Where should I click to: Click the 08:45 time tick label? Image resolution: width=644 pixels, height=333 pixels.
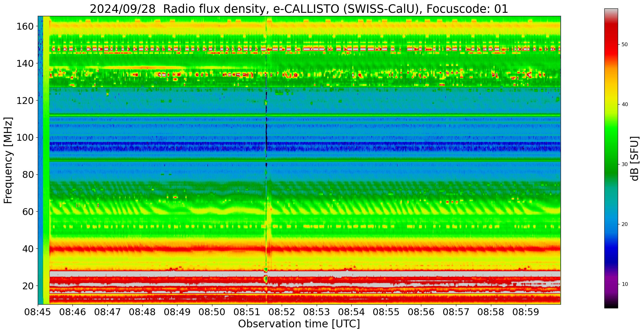38,312
